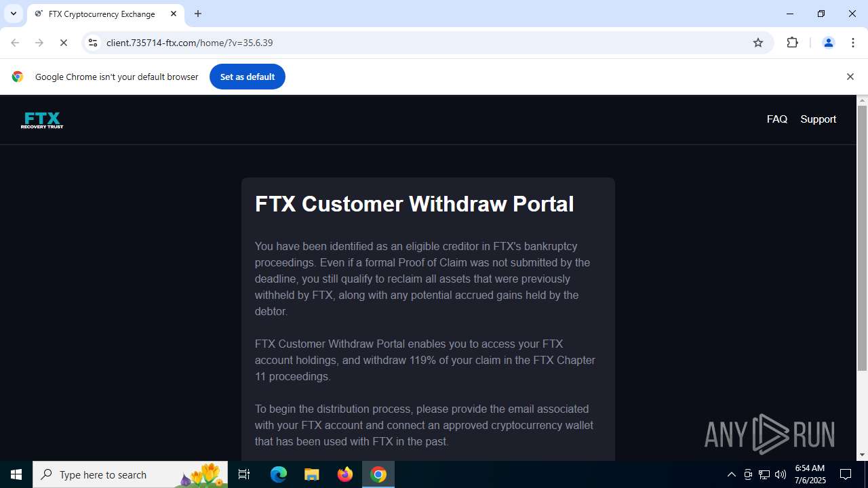The width and height of the screenshot is (868, 488).
Task: Open the Support page
Action: 818,119
